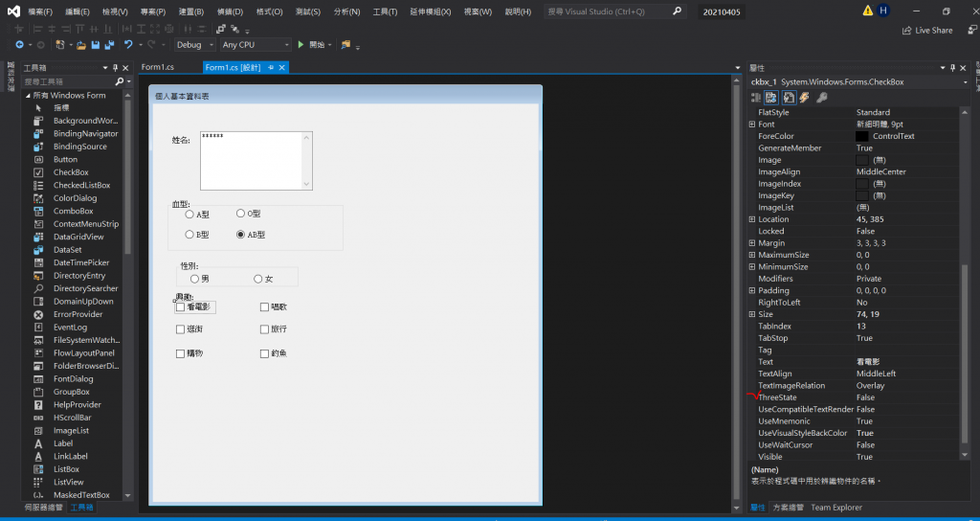This screenshot has height=521, width=980.
Task: Open the 偵錯(D) menu
Action: tap(230, 11)
